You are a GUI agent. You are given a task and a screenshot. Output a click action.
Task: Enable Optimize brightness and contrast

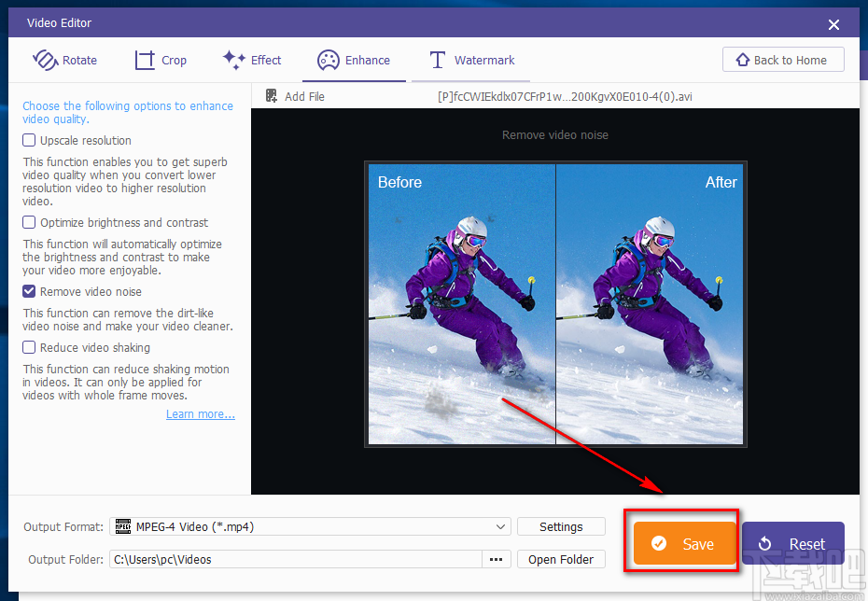coord(29,222)
